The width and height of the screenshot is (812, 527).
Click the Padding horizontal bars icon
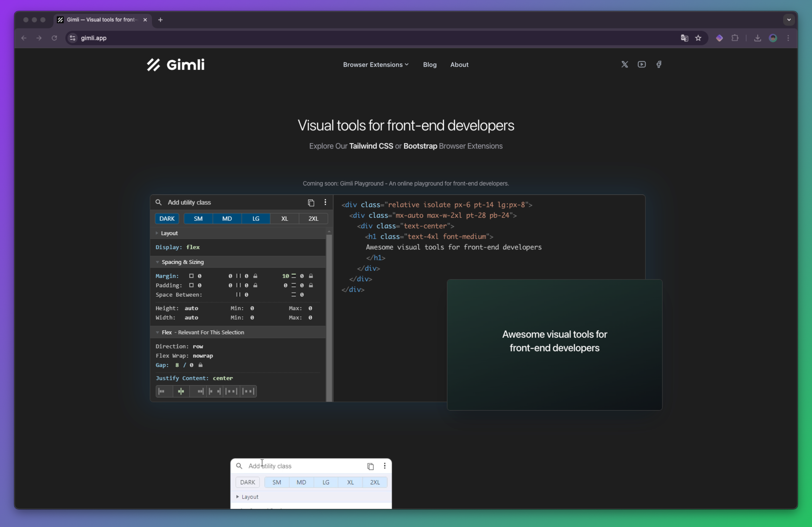click(x=238, y=285)
